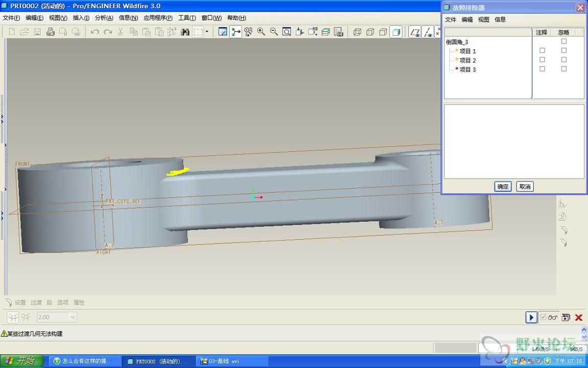
Task: Open the 编辑(E) main menu
Action: click(35, 18)
